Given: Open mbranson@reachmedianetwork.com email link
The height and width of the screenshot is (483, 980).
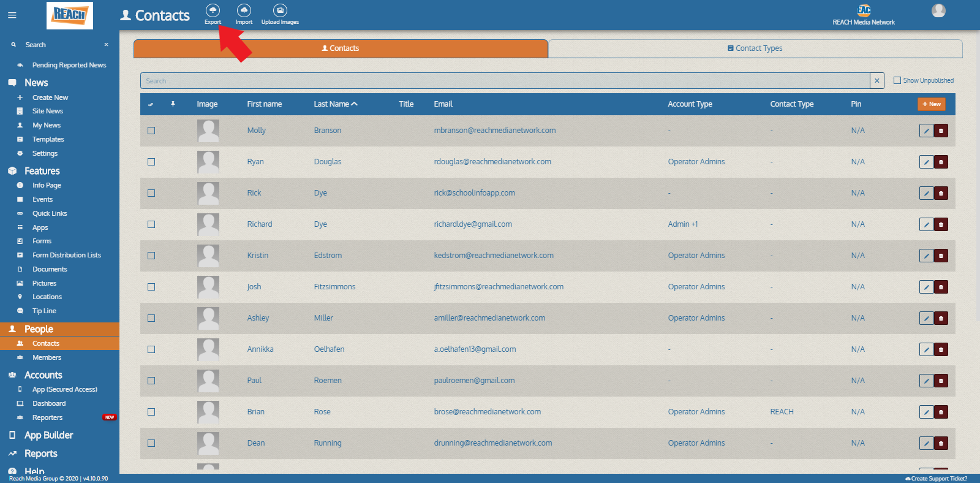Looking at the screenshot, I should tap(495, 131).
